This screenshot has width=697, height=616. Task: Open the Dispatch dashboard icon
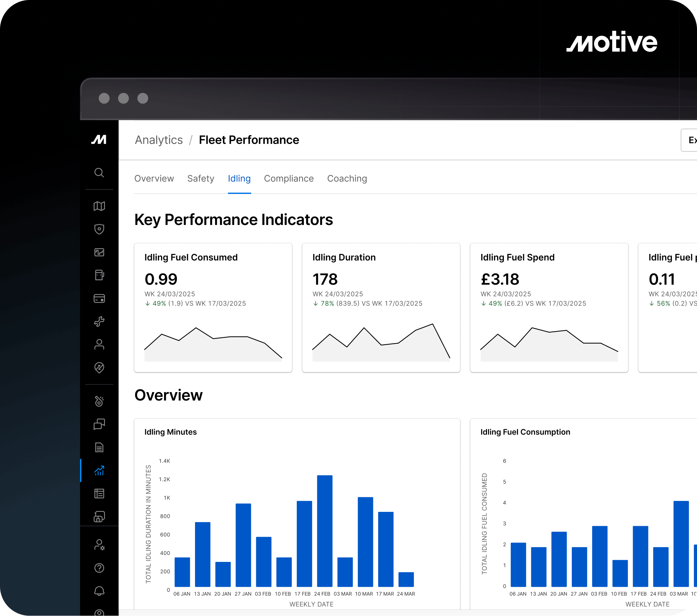click(99, 253)
